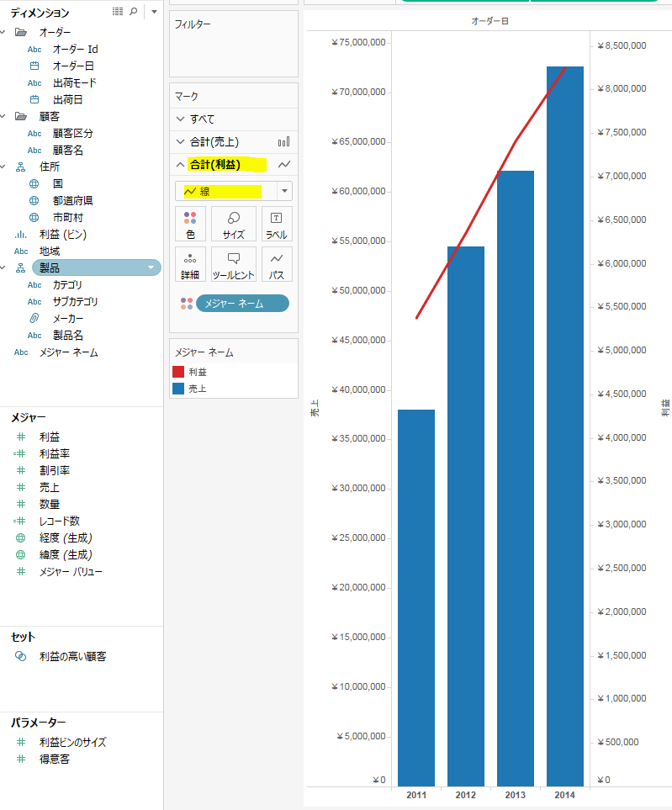Click the ラベル label button on marks card
Screen dimensions: 672x810
pyautogui.click(x=277, y=224)
